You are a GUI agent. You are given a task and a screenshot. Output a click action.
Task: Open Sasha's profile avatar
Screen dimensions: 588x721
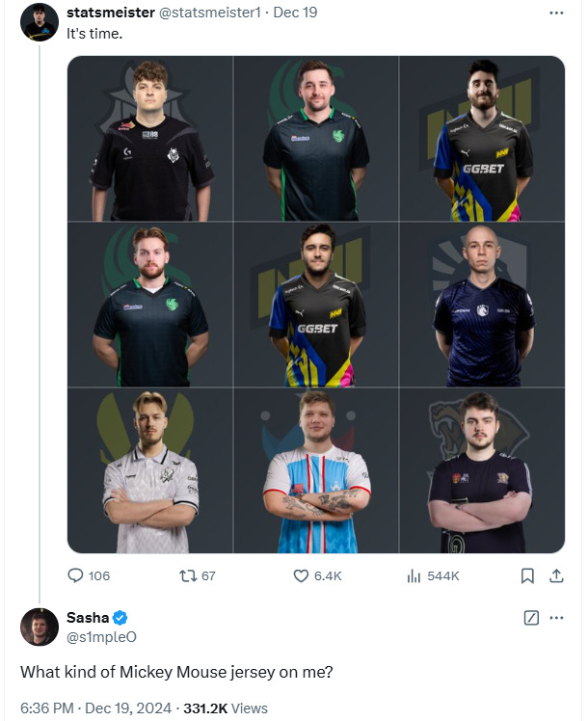click(39, 627)
